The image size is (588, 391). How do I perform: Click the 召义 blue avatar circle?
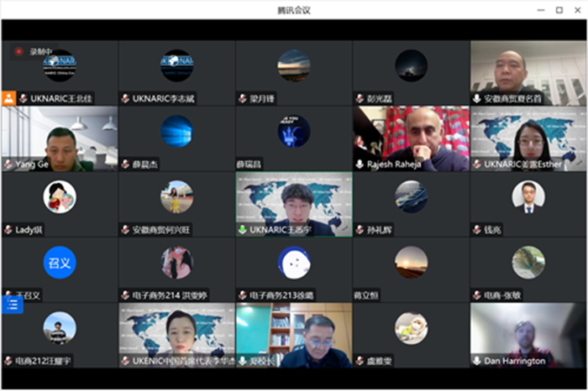60,262
